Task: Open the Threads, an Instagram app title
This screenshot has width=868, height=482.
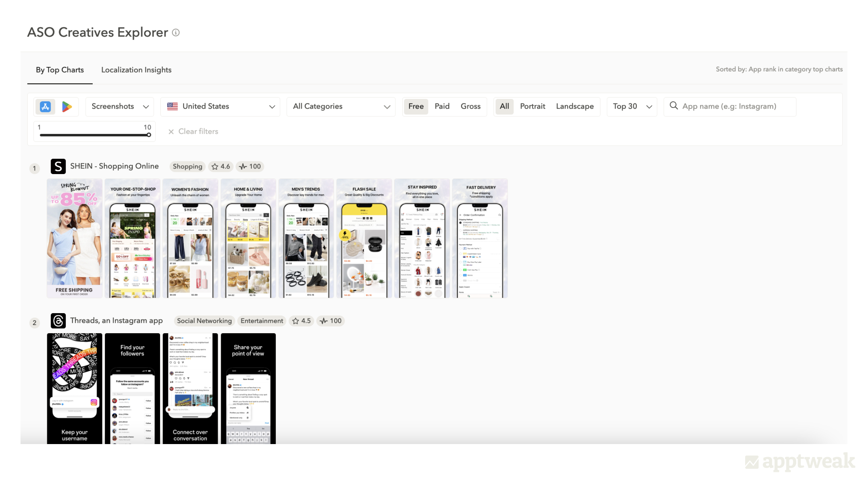Action: tap(116, 321)
